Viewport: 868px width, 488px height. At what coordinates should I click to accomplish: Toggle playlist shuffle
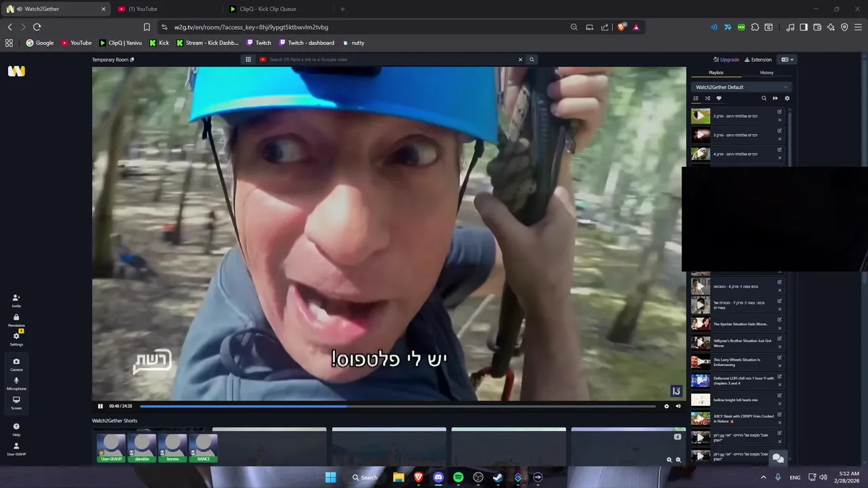click(x=707, y=98)
